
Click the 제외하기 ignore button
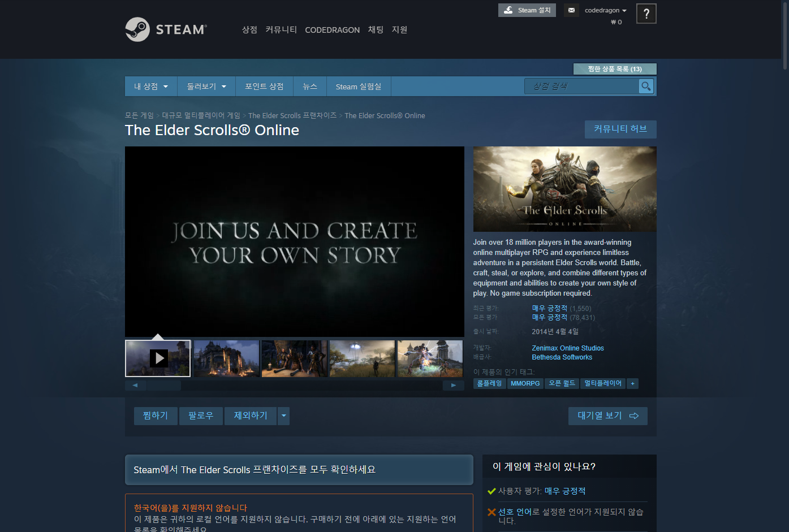(x=251, y=416)
